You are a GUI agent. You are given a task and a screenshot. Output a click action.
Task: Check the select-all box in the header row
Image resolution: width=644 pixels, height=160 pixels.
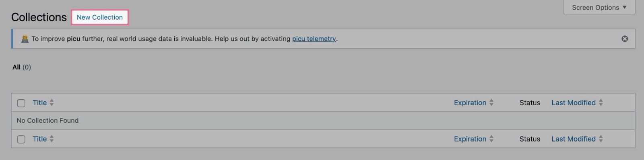21,103
